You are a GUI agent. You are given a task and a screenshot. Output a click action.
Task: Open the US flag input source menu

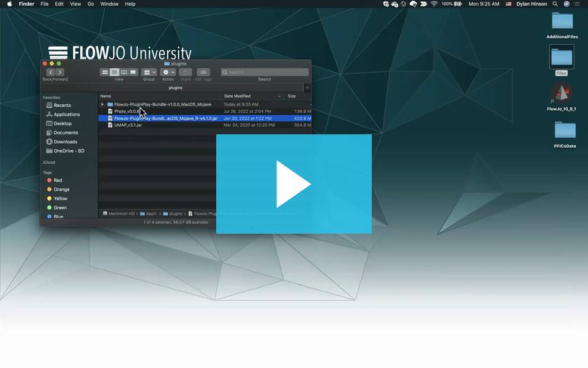[x=508, y=4]
